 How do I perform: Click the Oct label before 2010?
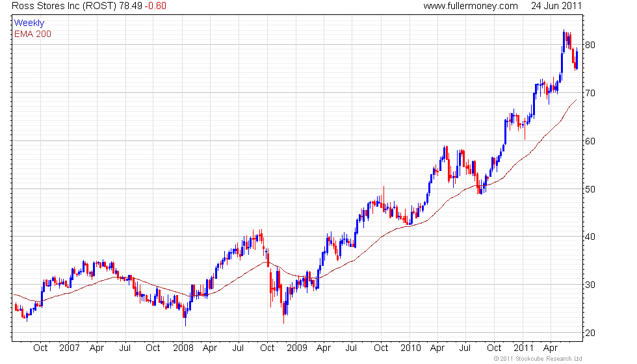point(381,348)
